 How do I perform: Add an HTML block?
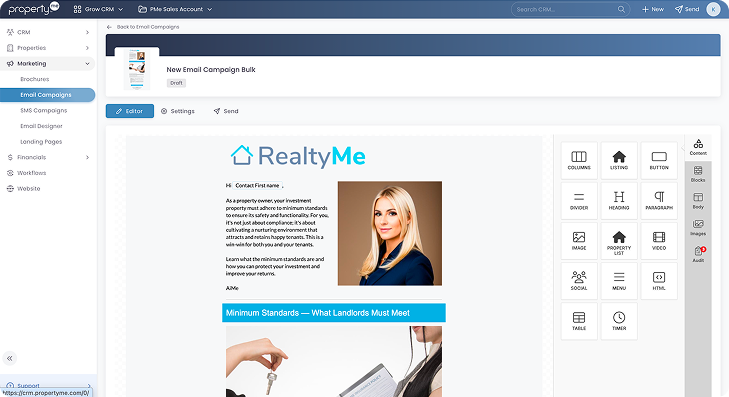click(659, 281)
